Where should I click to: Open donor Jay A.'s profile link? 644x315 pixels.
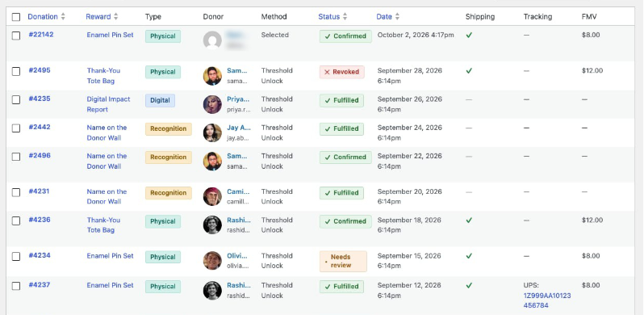239,128
